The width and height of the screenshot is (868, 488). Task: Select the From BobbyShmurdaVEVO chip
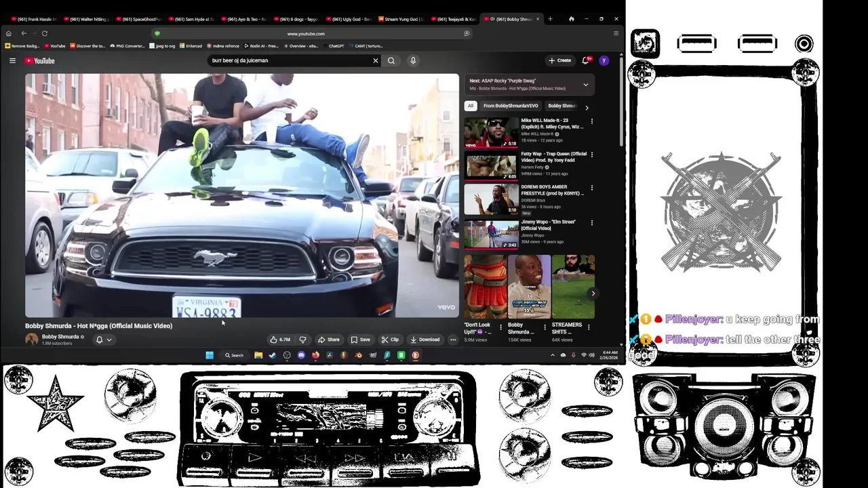point(511,106)
